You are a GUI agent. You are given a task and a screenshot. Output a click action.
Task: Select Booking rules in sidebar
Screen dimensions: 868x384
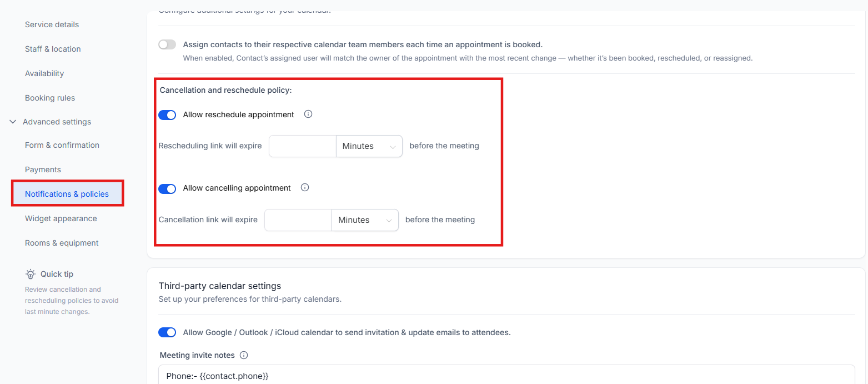(50, 98)
